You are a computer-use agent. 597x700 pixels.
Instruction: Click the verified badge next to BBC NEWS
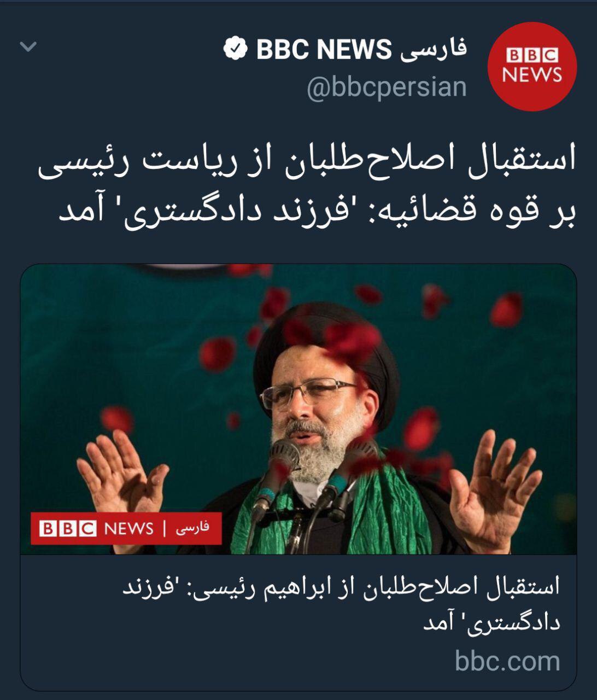click(235, 49)
